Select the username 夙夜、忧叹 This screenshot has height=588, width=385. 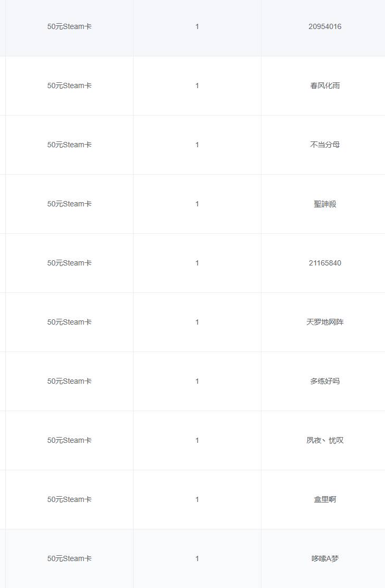point(325,440)
